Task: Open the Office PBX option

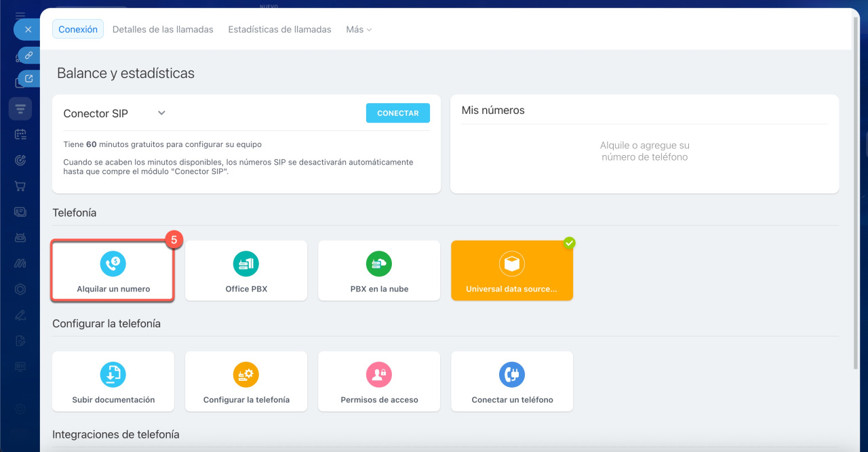Action: point(246,270)
